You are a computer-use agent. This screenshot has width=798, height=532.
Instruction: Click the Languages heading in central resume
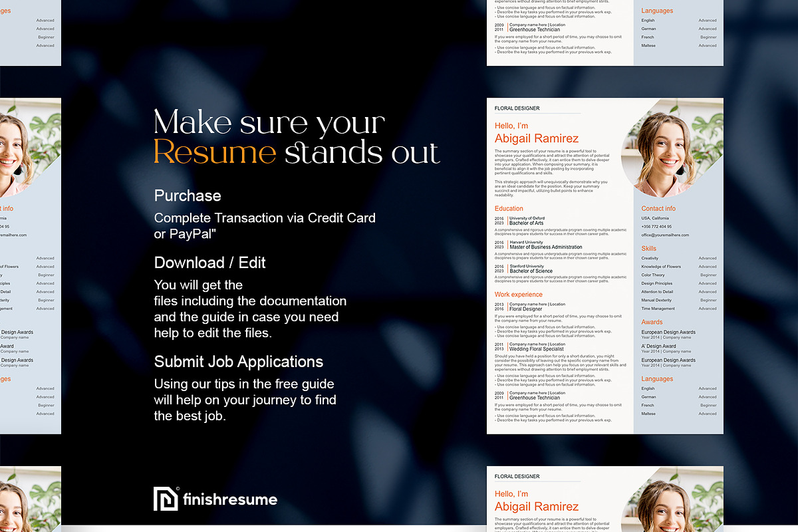pos(657,379)
